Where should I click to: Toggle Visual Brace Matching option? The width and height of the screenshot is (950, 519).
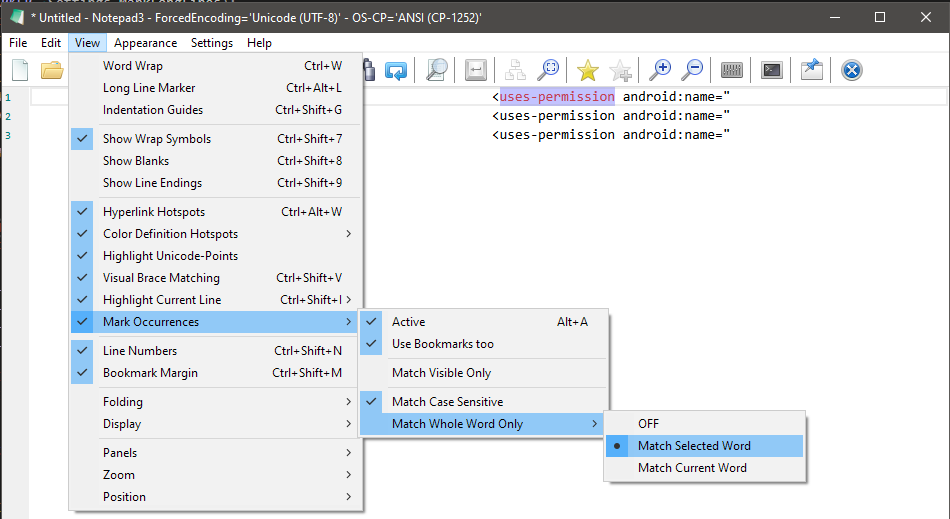coord(216,278)
